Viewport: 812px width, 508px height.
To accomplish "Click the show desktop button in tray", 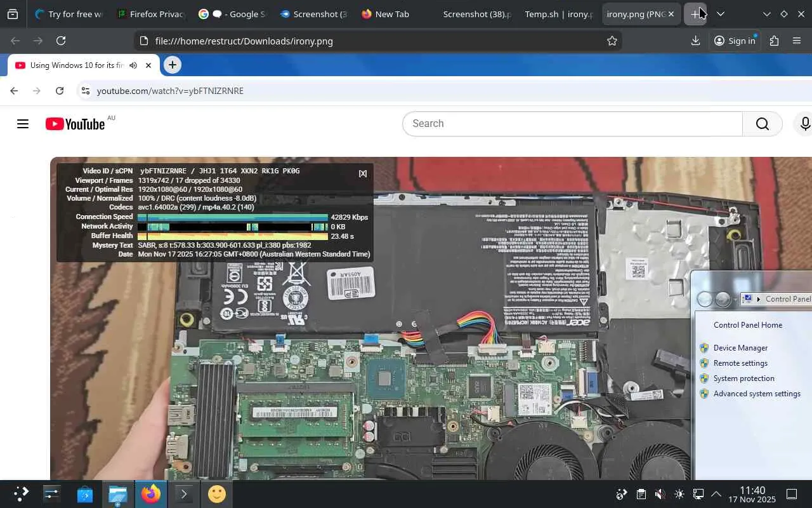I will pyautogui.click(x=792, y=494).
